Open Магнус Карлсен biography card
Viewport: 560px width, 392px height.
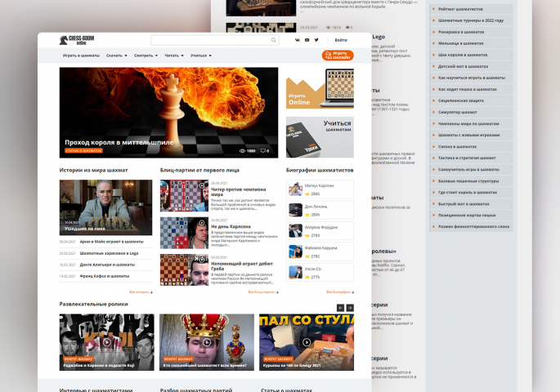(x=320, y=189)
